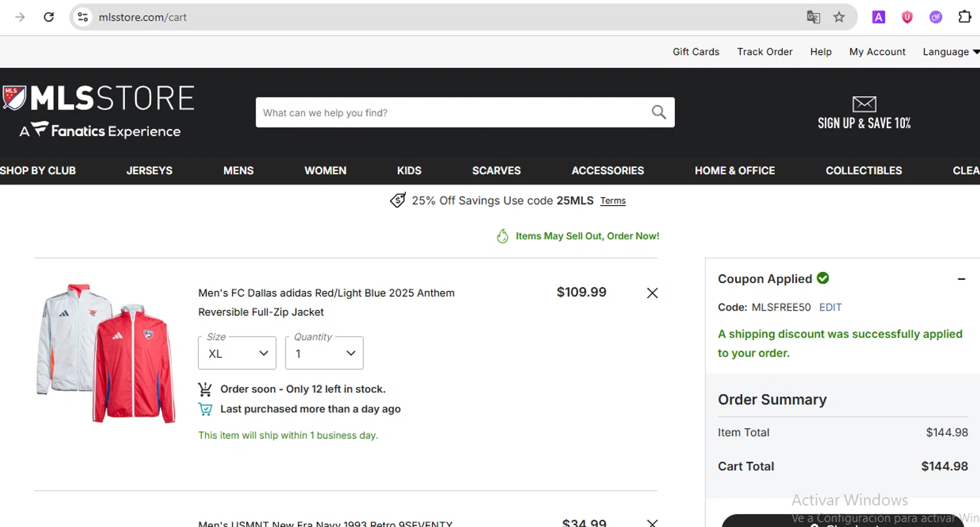Image resolution: width=980 pixels, height=527 pixels.
Task: Click the price tag savings icon
Action: click(398, 200)
